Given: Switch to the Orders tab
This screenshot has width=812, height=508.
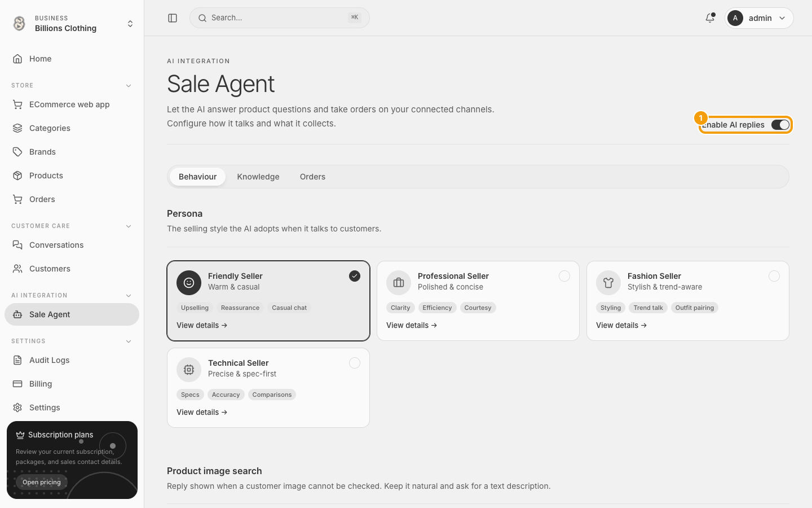Looking at the screenshot, I should point(312,177).
